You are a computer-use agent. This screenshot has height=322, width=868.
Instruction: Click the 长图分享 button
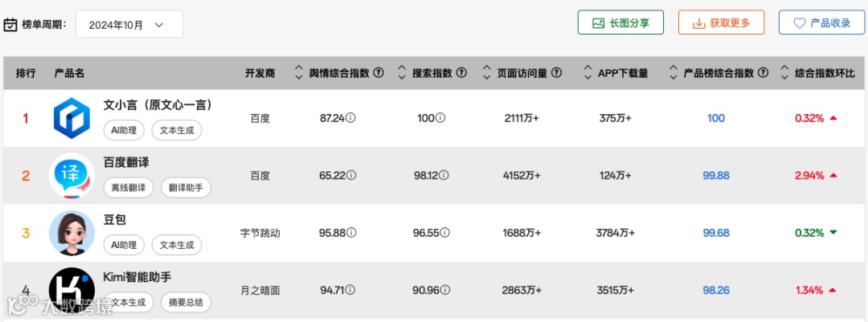pos(620,22)
